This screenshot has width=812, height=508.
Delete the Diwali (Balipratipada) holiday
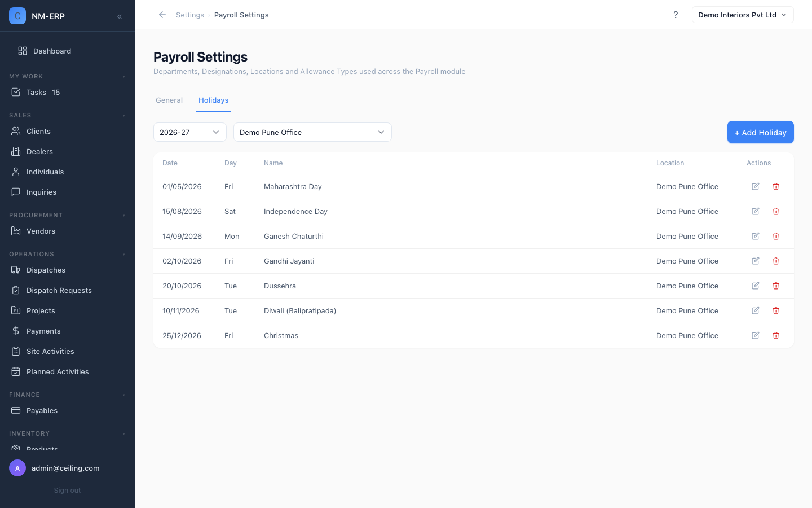click(776, 310)
